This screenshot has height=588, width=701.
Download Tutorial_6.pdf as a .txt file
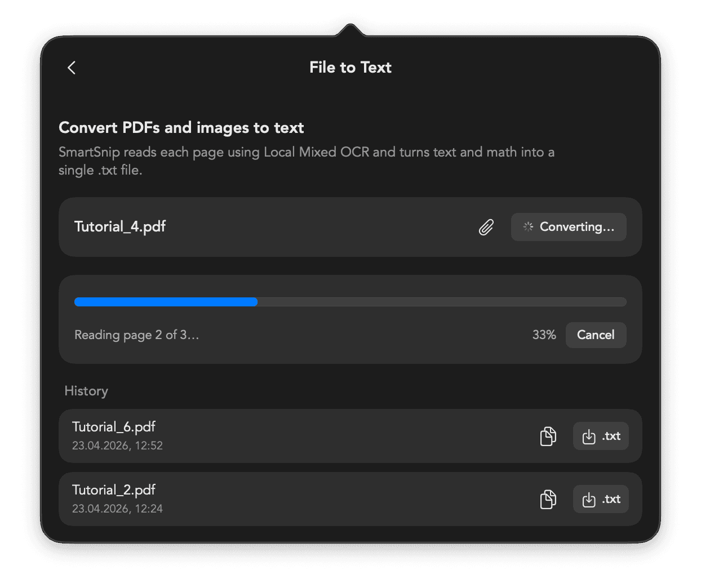click(601, 436)
